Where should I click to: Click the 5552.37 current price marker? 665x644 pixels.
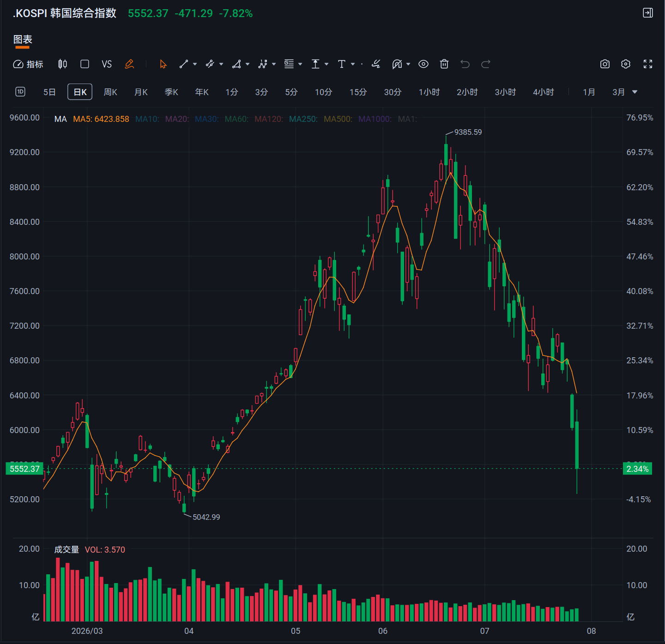[x=24, y=469]
